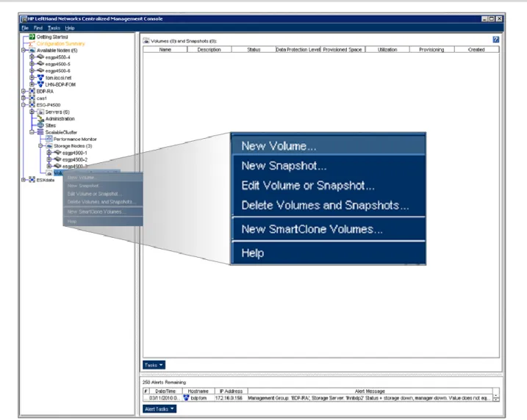Click the esgp4500-1 node icon

[57, 153]
